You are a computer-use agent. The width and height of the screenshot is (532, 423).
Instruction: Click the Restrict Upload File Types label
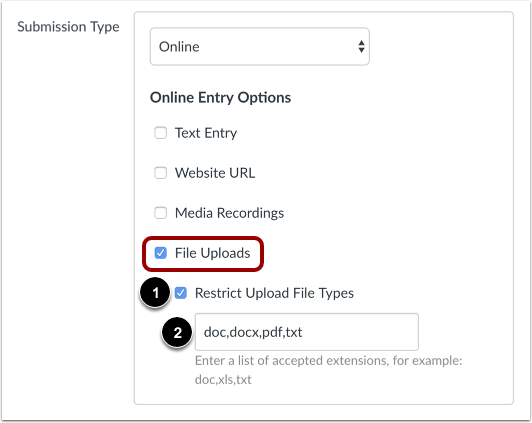coord(274,293)
